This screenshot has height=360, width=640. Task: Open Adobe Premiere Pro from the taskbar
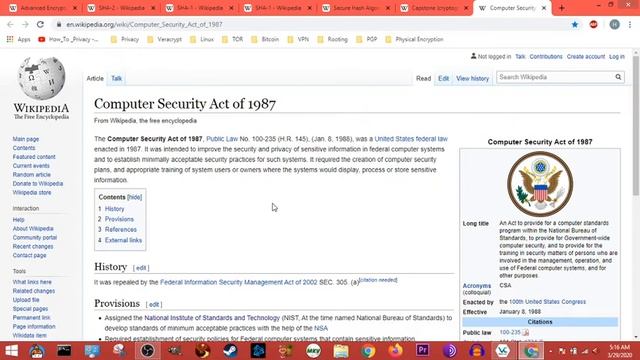pyautogui.click(x=422, y=351)
